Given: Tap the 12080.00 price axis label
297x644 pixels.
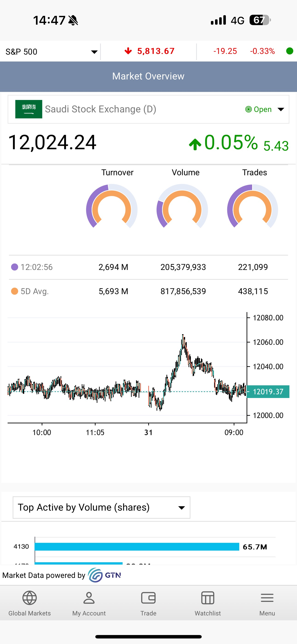Looking at the screenshot, I should pyautogui.click(x=268, y=318).
